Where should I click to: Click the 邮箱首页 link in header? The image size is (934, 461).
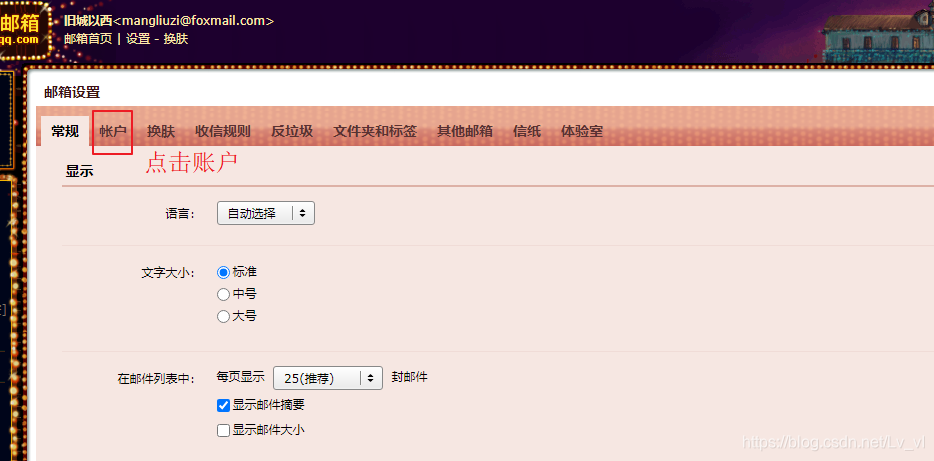point(88,39)
